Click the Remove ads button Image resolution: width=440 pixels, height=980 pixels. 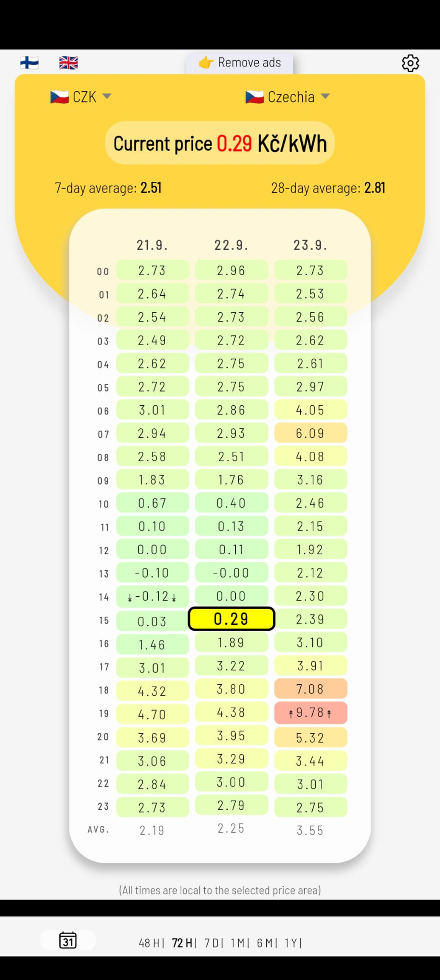pos(240,63)
